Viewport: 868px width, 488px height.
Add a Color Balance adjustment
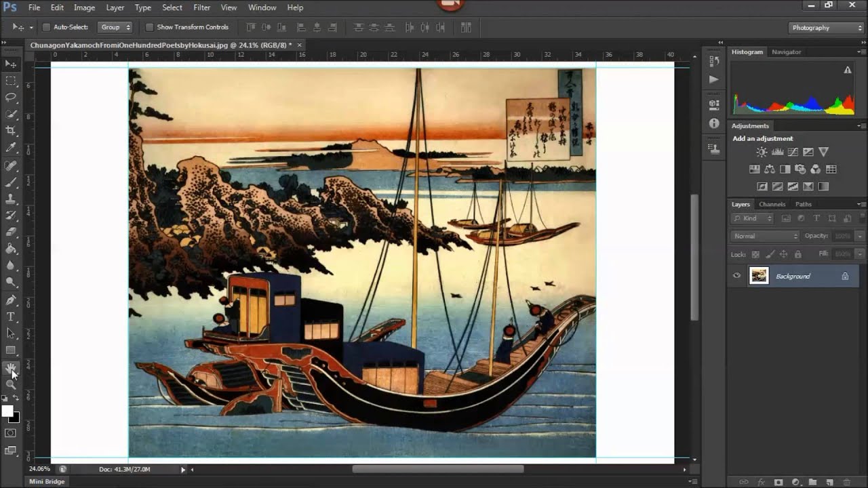(x=770, y=169)
